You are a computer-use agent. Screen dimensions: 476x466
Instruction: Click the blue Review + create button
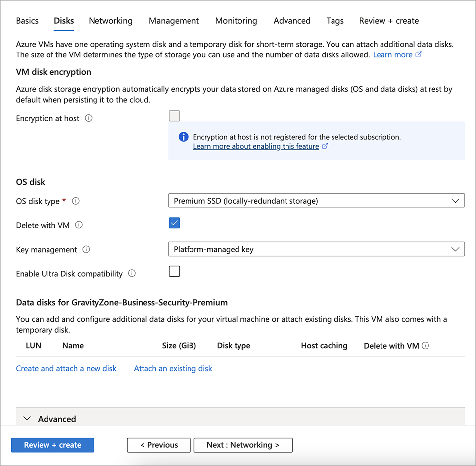52,445
